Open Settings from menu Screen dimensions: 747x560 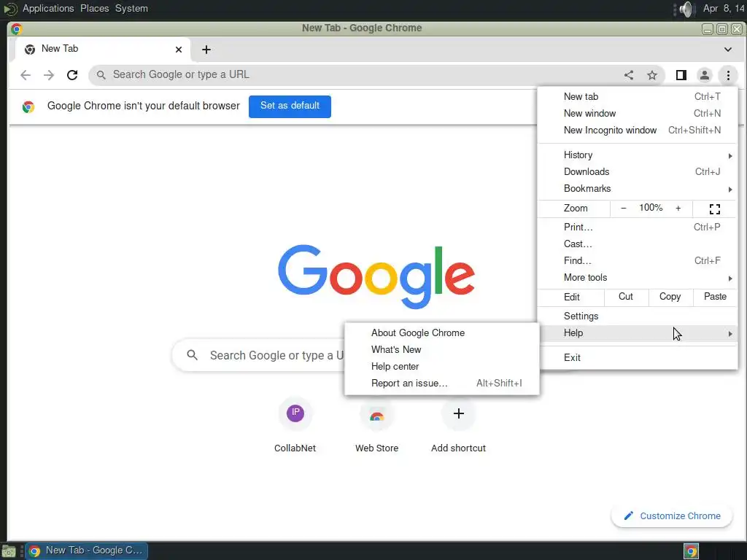point(638,316)
